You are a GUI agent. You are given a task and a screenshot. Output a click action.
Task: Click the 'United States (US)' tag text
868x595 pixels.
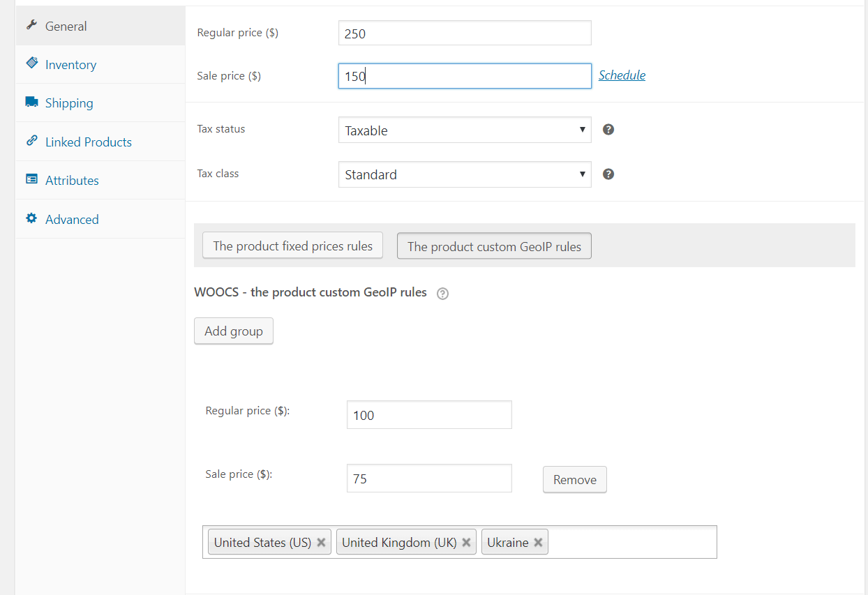[262, 542]
